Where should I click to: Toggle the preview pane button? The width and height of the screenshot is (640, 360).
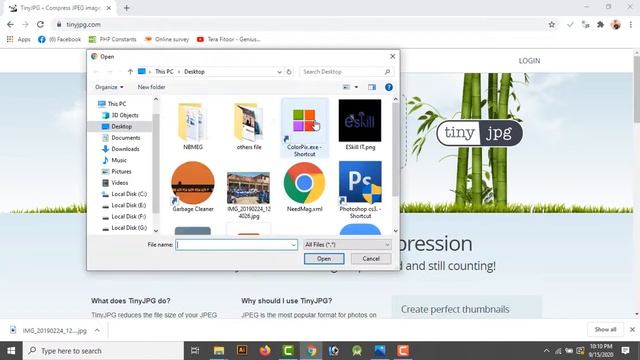click(x=371, y=87)
